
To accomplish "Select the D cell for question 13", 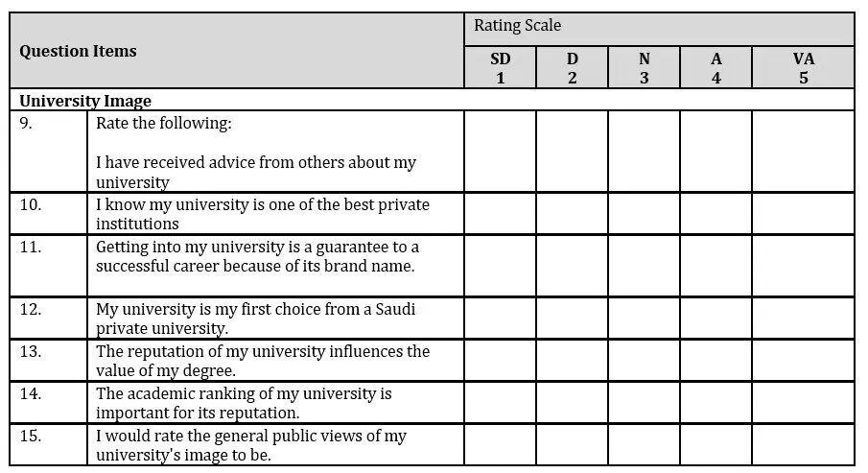I will click(x=572, y=361).
